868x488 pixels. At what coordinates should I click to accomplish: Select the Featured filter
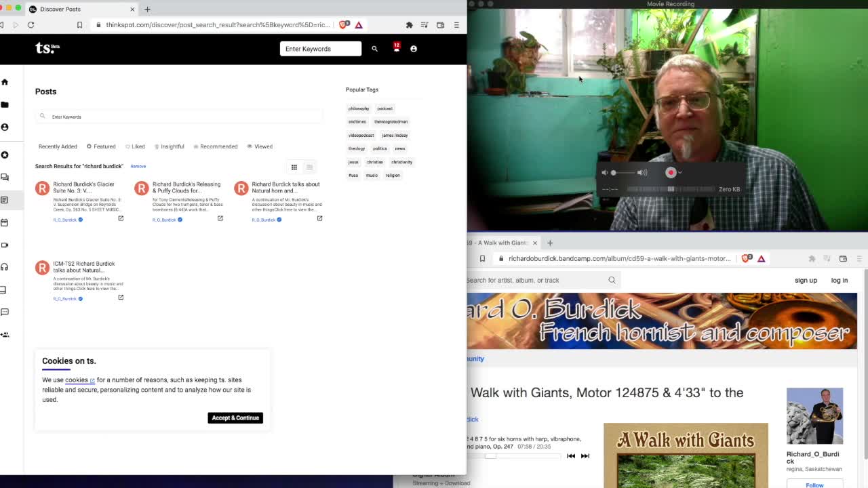pos(101,146)
